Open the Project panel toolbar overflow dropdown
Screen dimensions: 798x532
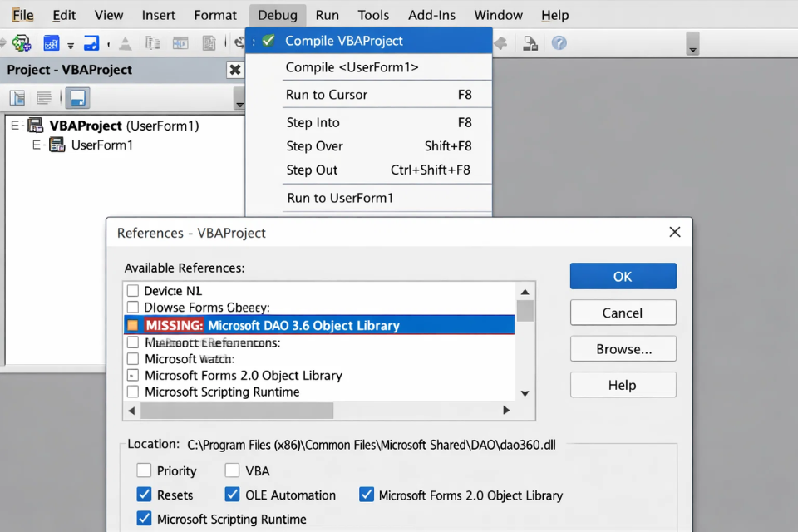239,101
